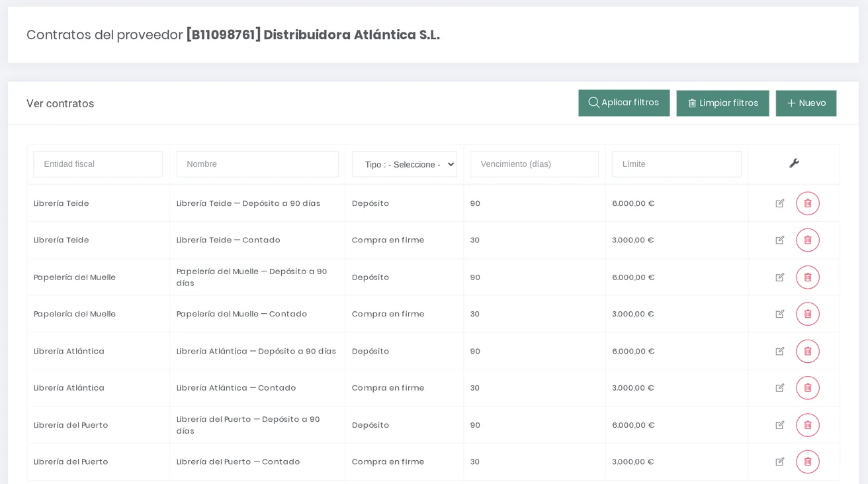Focus the Vencimiento (días) filter field

click(x=535, y=164)
